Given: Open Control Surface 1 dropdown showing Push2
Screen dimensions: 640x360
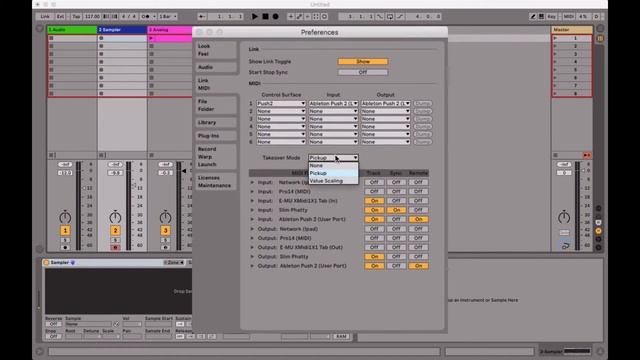Looking at the screenshot, I should click(281, 103).
